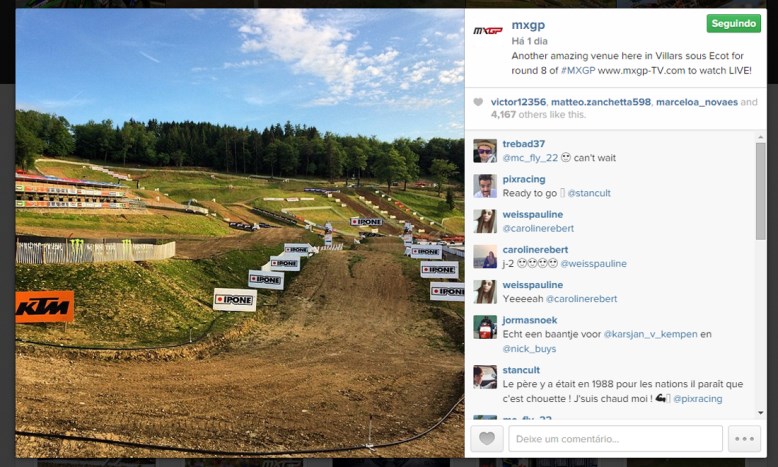Image resolution: width=778 pixels, height=467 pixels.
Task: Click stancult's profile avatar
Action: pos(485,377)
